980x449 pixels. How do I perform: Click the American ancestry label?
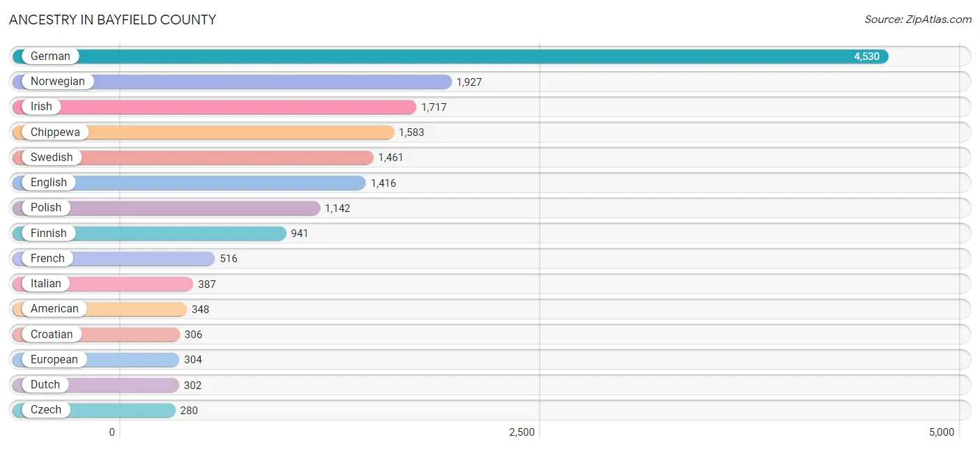(54, 309)
